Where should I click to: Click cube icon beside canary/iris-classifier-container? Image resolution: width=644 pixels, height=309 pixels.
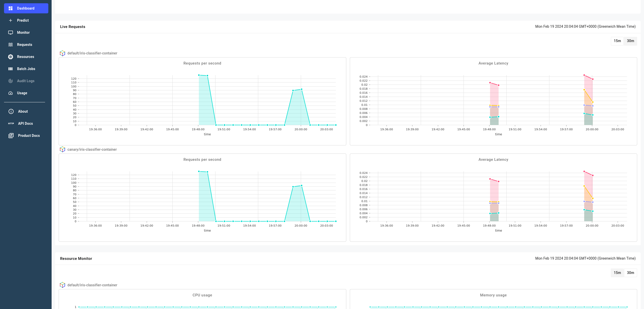[x=62, y=149]
